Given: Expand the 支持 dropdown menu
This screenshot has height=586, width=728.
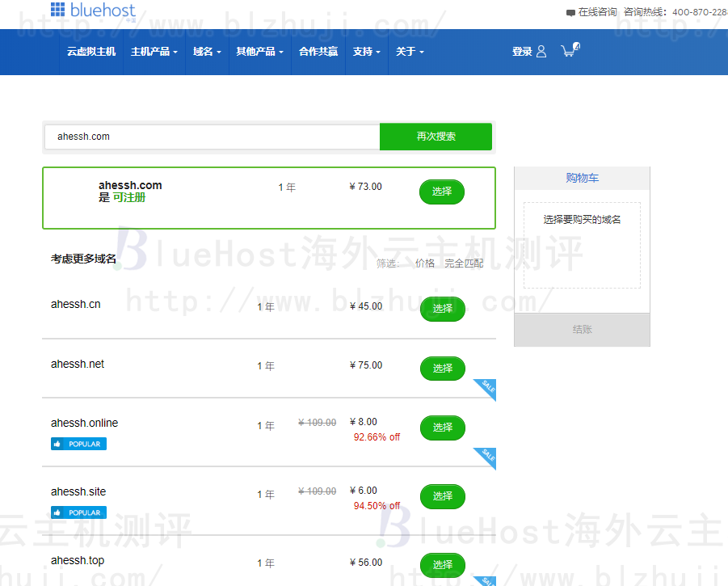Looking at the screenshot, I should pos(367,52).
